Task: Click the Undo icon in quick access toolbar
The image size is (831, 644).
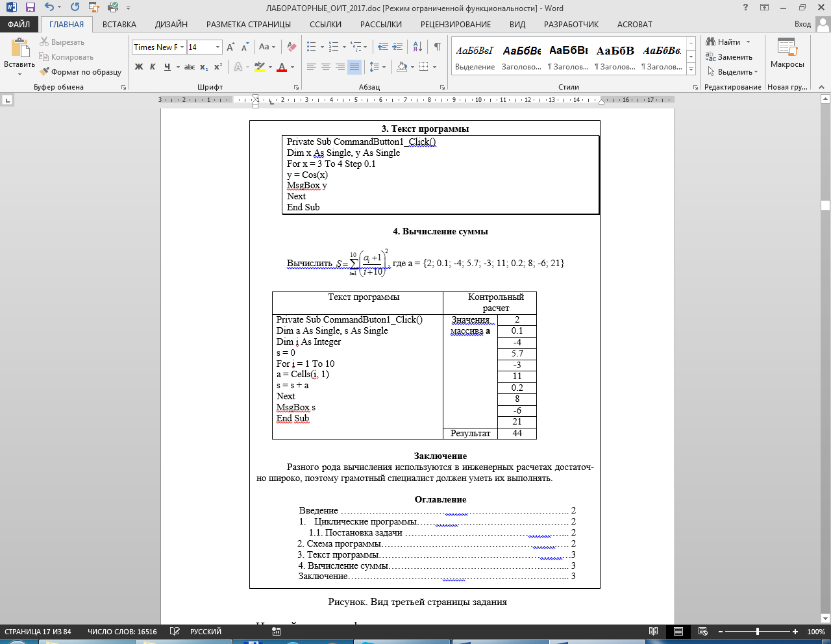Action: 49,8
